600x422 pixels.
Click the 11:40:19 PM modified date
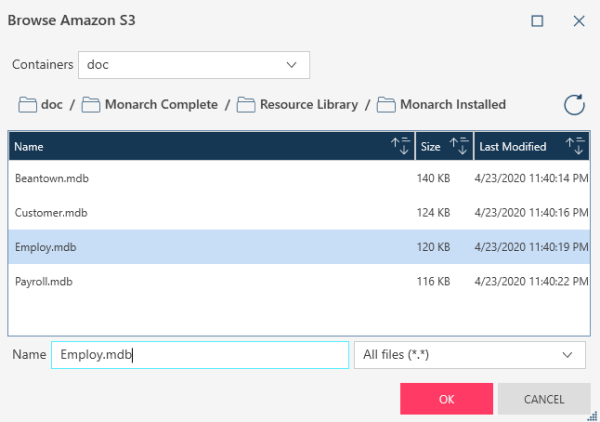532,247
